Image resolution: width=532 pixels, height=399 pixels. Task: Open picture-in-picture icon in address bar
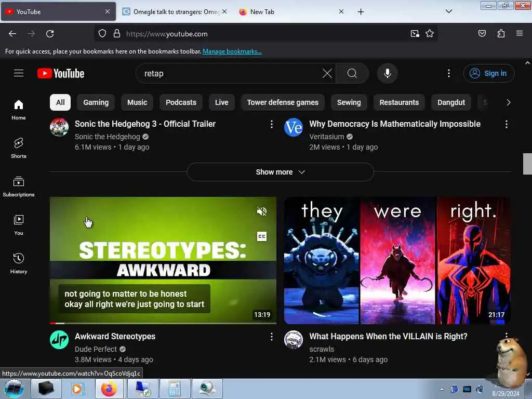(415, 33)
